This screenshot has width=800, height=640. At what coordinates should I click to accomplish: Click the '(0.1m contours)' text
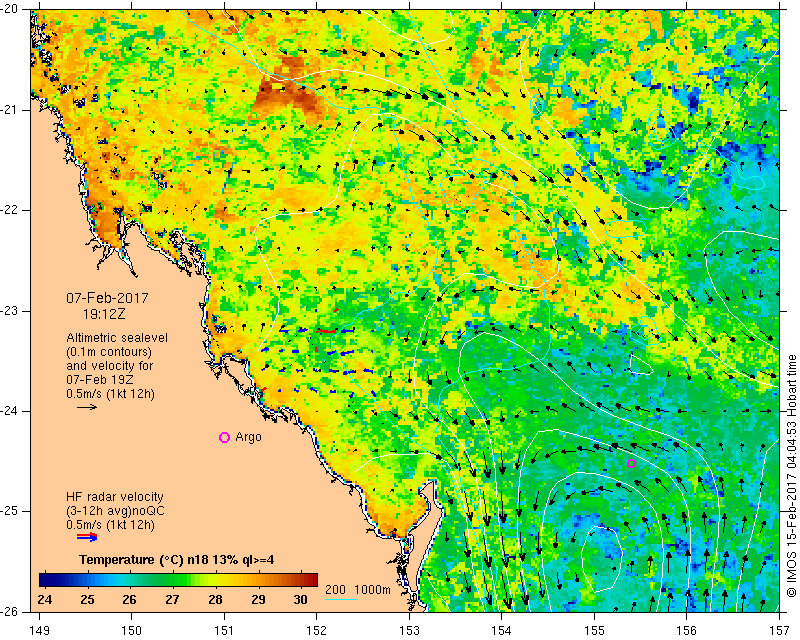point(109,352)
